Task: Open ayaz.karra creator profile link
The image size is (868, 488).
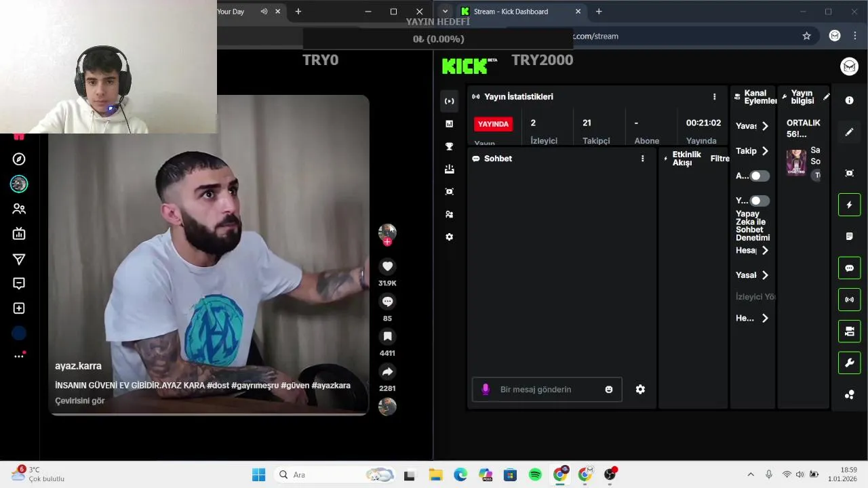Action: [78, 366]
